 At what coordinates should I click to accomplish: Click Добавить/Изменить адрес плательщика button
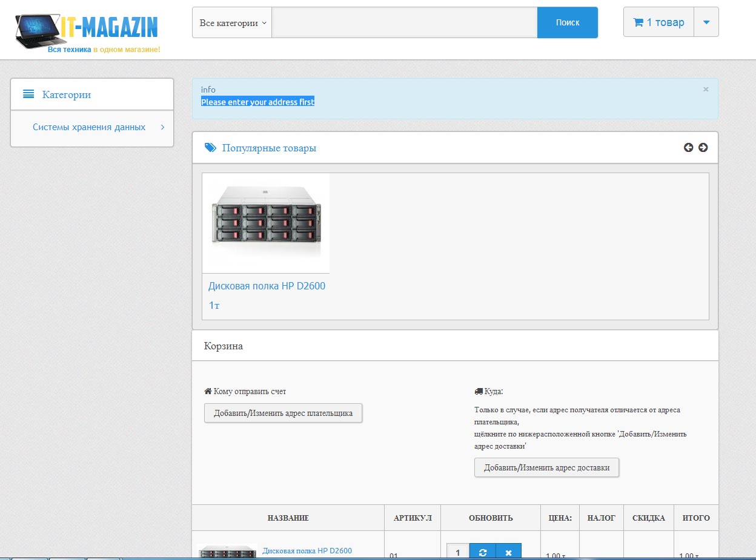point(283,413)
